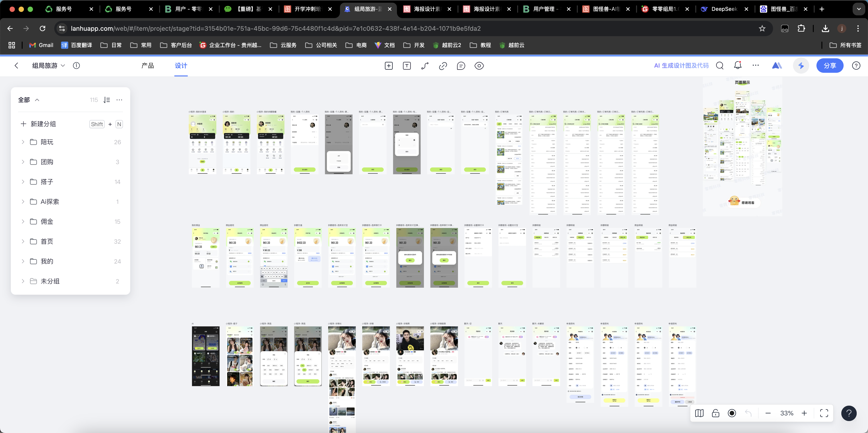This screenshot has width=868, height=433.
Task: Select the connector line tool
Action: (x=425, y=66)
